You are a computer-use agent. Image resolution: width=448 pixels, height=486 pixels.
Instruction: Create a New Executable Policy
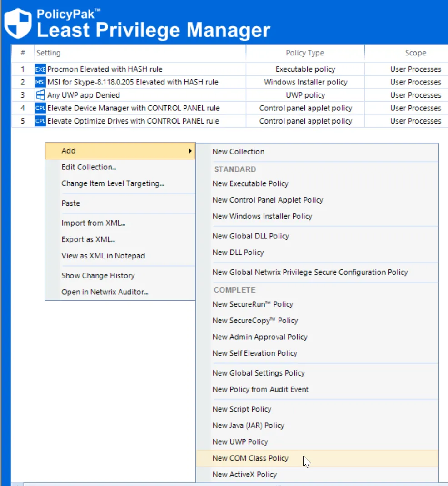(250, 183)
